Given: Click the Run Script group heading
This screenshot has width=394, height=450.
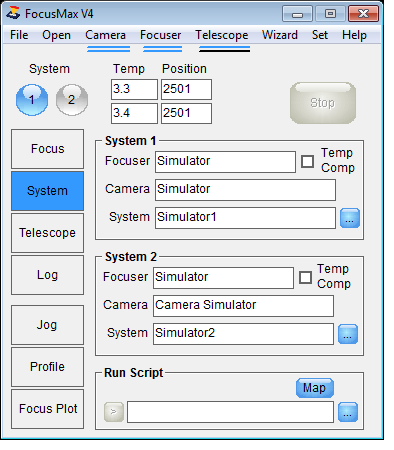Looking at the screenshot, I should coord(133,373).
